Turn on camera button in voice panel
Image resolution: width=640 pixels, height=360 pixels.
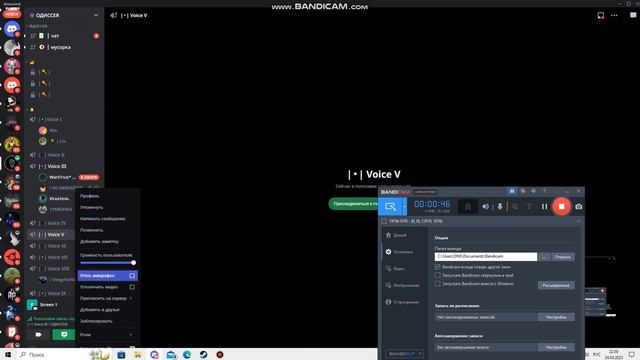[x=38, y=335]
